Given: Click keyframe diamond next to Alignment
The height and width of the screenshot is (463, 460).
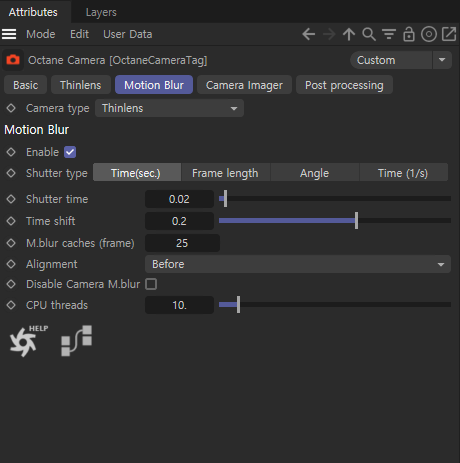Looking at the screenshot, I should coord(11,264).
